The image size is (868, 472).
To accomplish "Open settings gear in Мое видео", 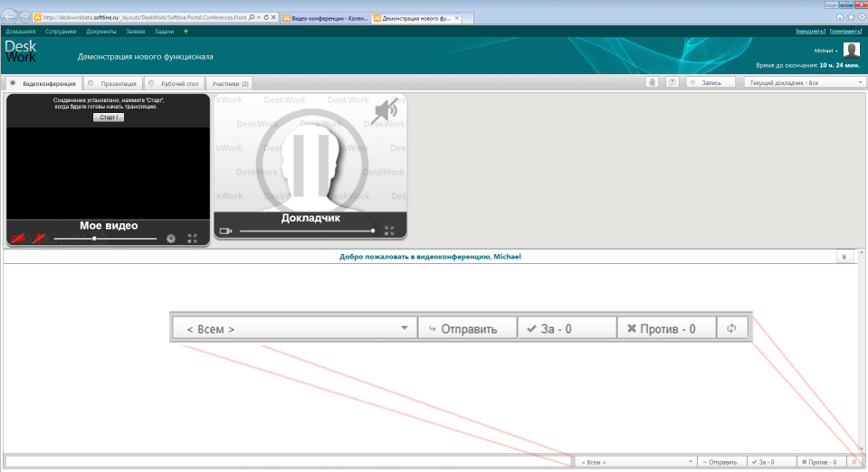I will 171,239.
